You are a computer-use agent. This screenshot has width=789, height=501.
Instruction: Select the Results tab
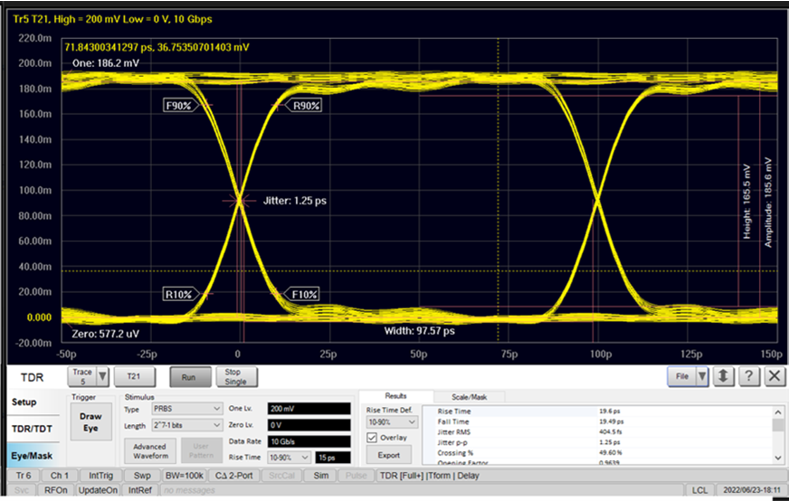(x=396, y=396)
